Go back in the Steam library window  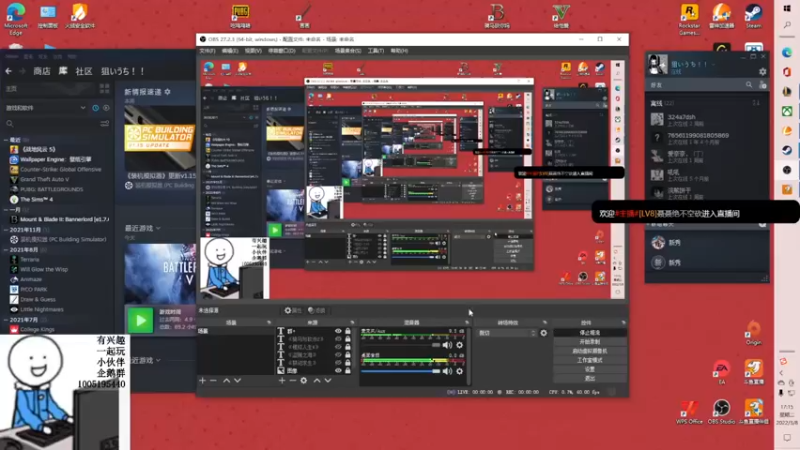pos(9,71)
